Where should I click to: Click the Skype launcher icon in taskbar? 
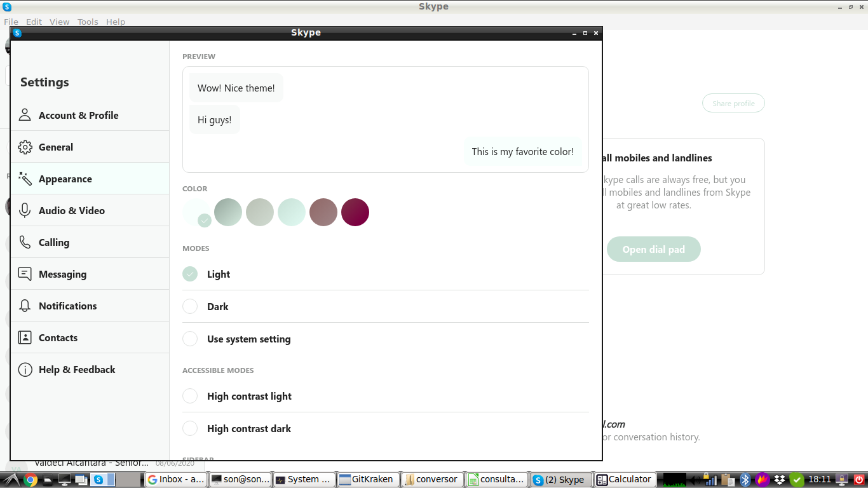pyautogui.click(x=98, y=480)
